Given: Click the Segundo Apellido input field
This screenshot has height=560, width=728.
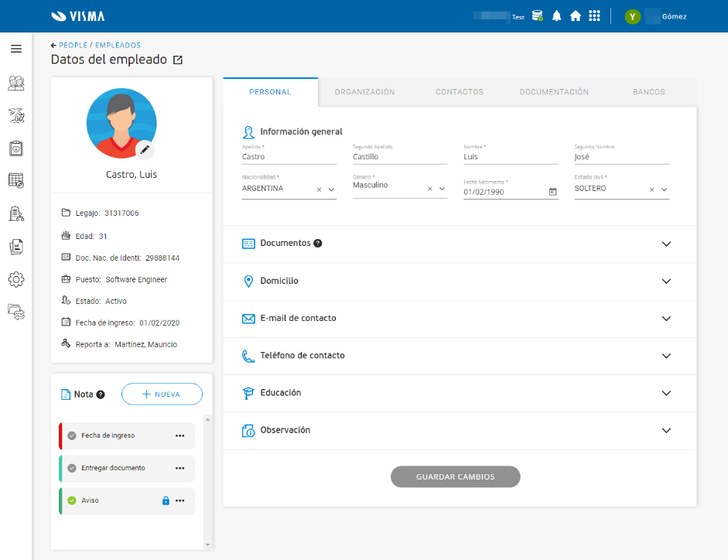Looking at the screenshot, I should (399, 157).
